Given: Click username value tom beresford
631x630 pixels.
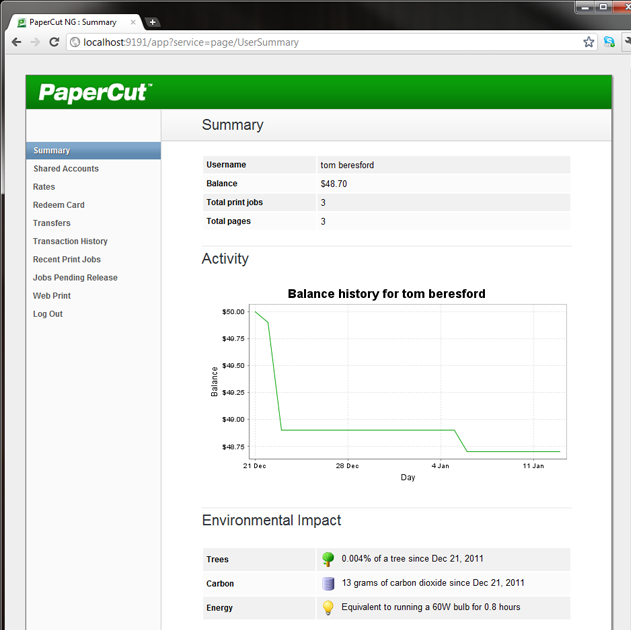Looking at the screenshot, I should coord(347,165).
